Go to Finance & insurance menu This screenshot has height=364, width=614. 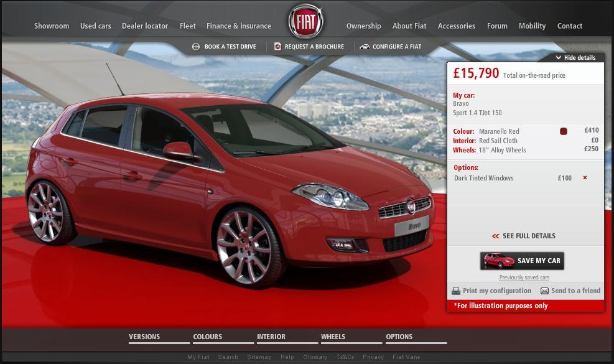pyautogui.click(x=239, y=26)
